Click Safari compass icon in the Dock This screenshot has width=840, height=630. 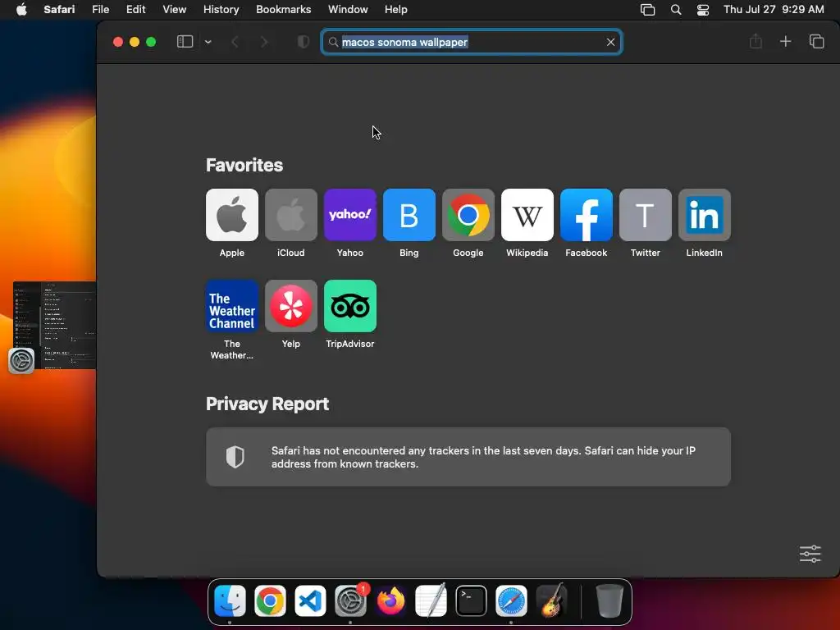pos(511,600)
